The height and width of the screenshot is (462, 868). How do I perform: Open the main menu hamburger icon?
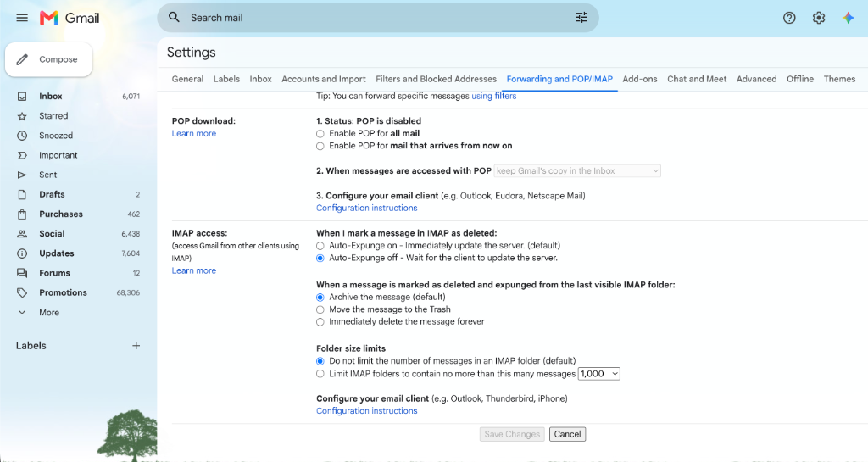pos(21,18)
